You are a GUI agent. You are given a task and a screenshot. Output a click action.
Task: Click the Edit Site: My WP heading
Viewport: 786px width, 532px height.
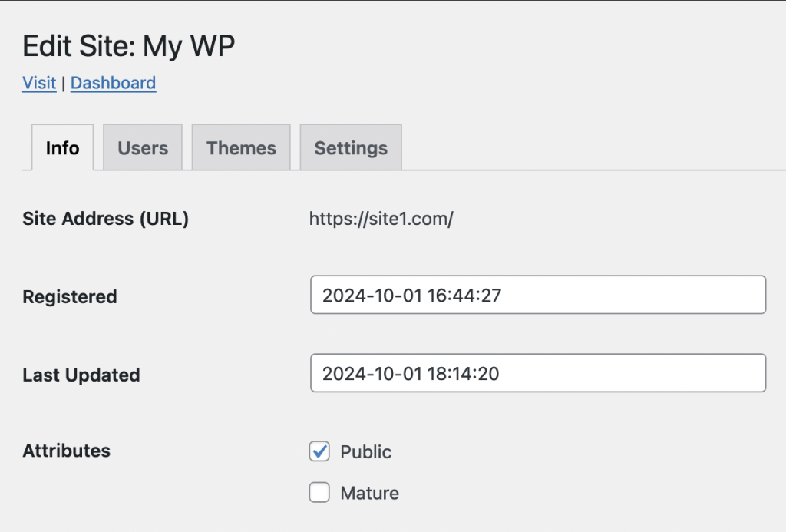[128, 47]
